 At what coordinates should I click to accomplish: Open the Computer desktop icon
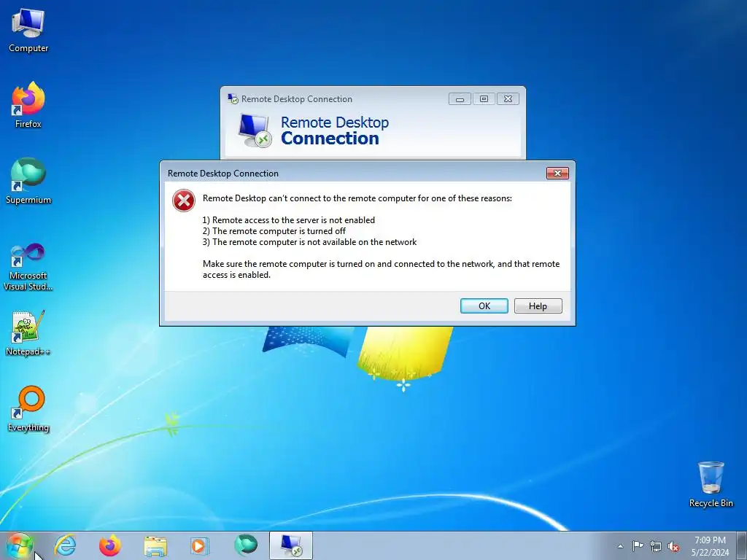[28, 31]
